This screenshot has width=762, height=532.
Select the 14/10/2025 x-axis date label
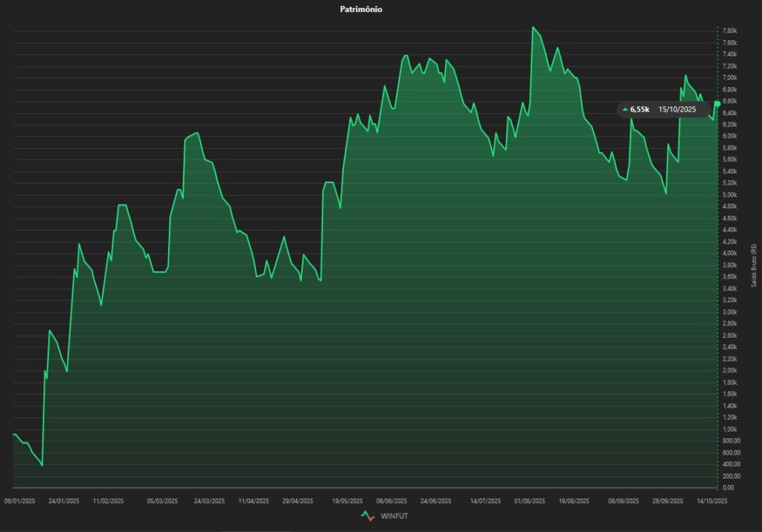711,501
